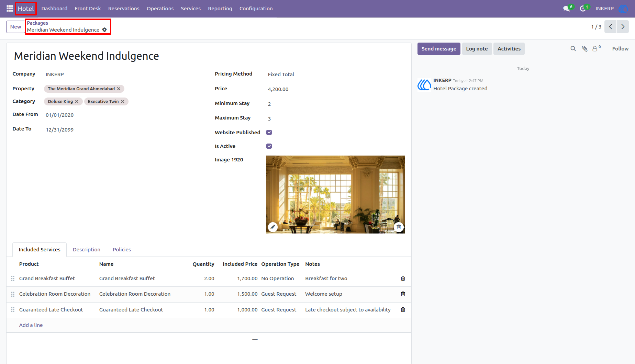Delete the Celebration Room Decoration line

tap(403, 294)
